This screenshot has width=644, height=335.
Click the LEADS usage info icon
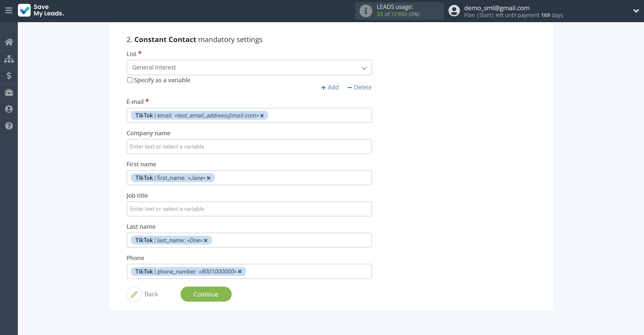(x=366, y=11)
